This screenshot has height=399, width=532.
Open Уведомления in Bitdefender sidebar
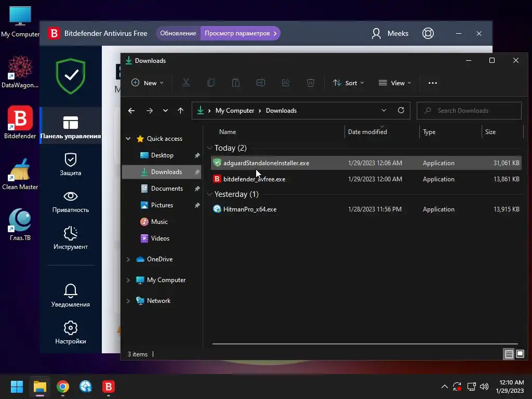click(x=71, y=296)
